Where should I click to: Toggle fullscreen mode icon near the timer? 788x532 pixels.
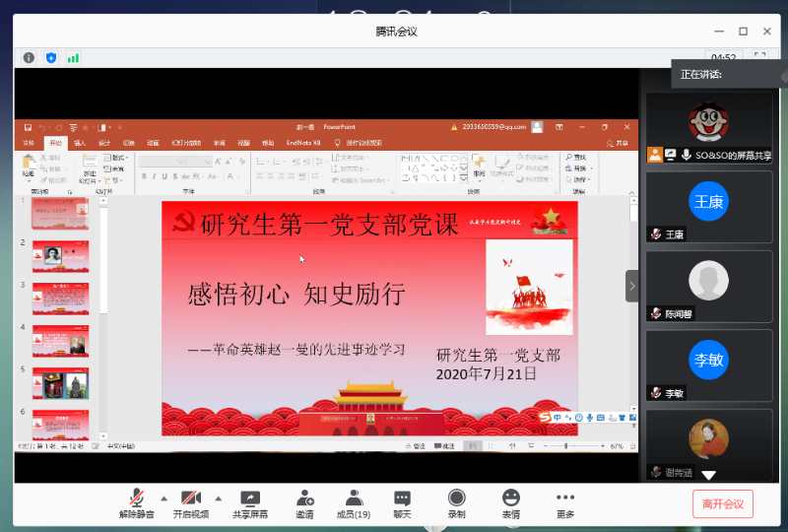[x=759, y=58]
